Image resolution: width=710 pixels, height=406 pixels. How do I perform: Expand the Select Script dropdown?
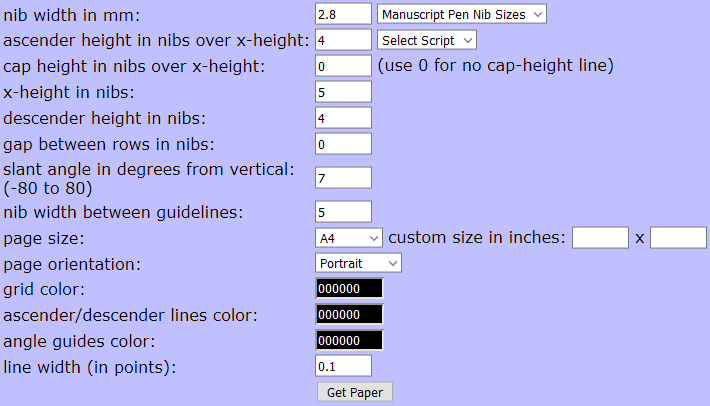tap(427, 40)
